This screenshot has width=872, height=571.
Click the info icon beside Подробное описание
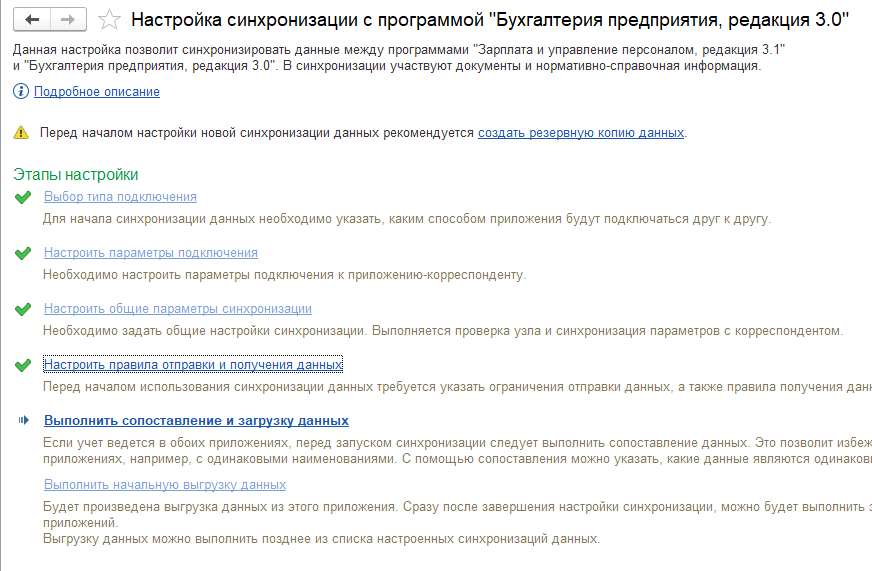tap(21, 91)
